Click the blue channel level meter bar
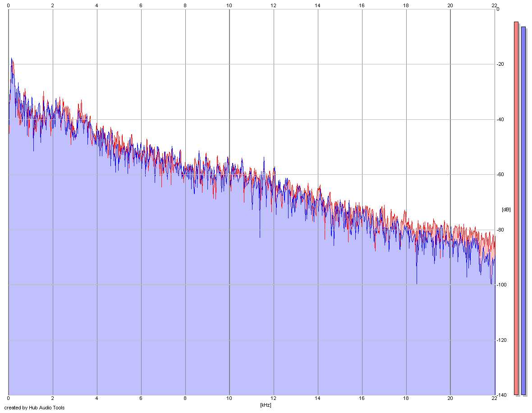This screenshot has width=532, height=413. (x=523, y=211)
